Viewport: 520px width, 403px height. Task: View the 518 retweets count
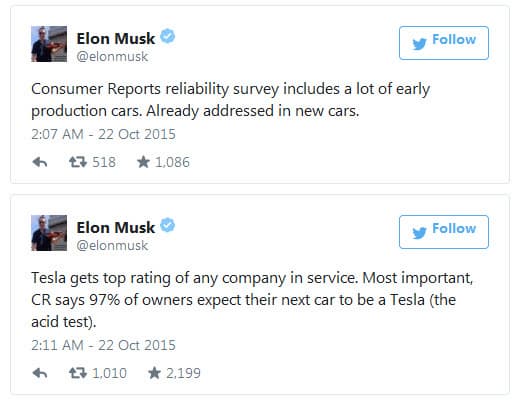[104, 162]
